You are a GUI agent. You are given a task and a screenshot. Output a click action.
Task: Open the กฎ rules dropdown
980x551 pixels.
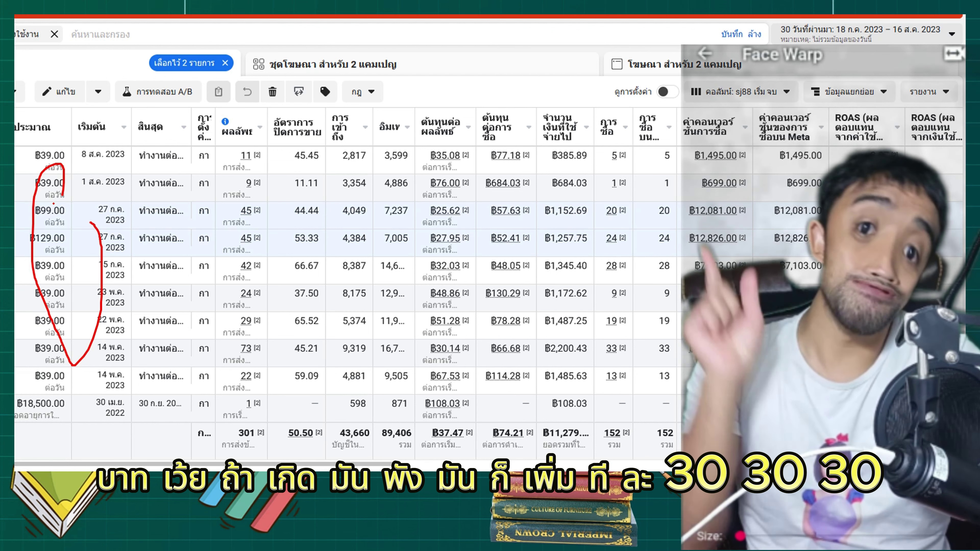tap(363, 92)
